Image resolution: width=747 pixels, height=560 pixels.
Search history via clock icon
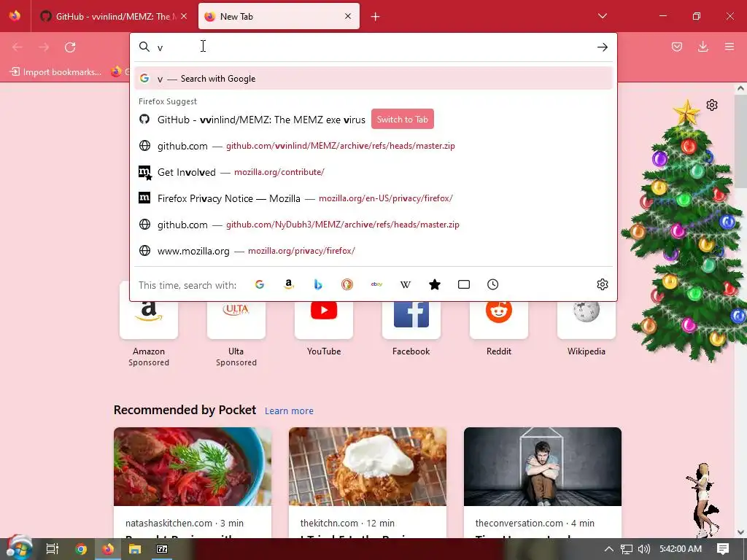click(493, 285)
